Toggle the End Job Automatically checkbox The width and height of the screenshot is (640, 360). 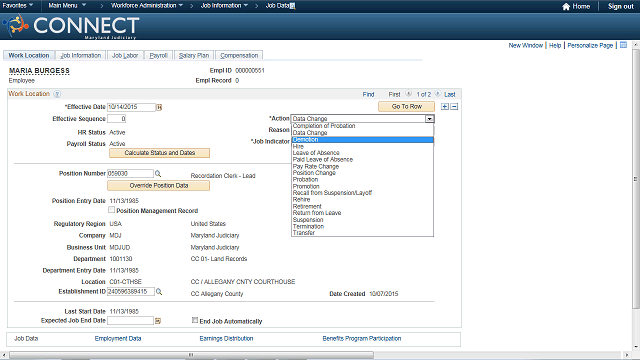195,320
